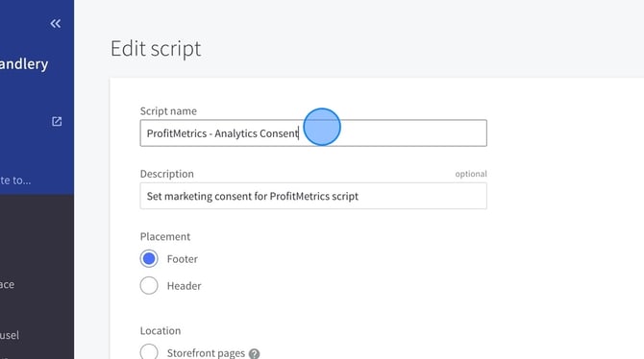The width and height of the screenshot is (644, 359).
Task: Click the 'Storefront pages' label text
Action: [206, 353]
